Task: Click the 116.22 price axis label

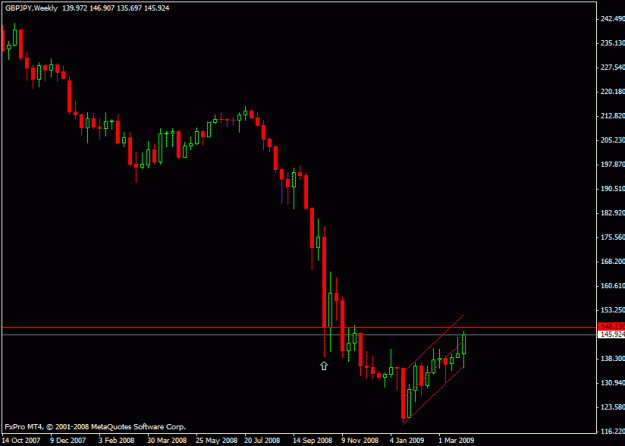Action: coord(613,431)
